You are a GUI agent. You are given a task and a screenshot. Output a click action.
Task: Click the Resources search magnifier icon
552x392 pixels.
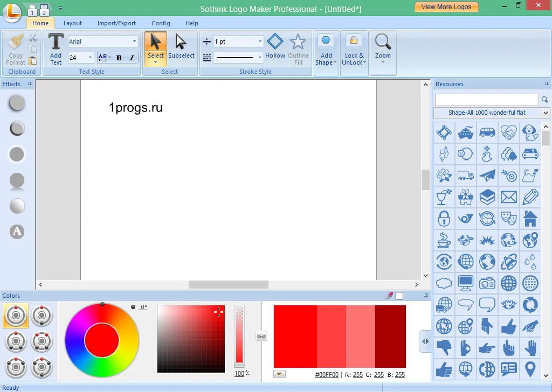[x=544, y=100]
